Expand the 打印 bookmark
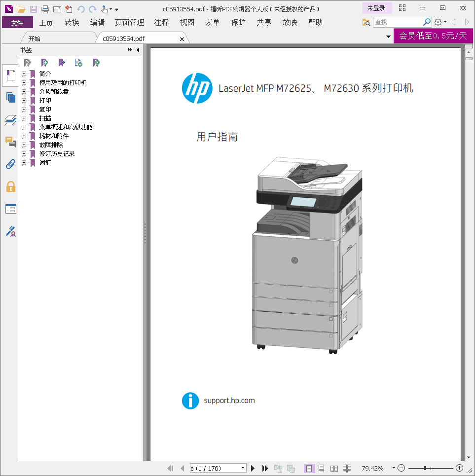The height and width of the screenshot is (476, 475). 24,101
